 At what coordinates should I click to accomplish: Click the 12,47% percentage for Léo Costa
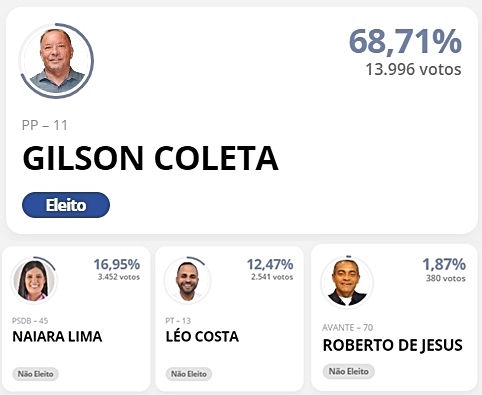click(x=270, y=264)
